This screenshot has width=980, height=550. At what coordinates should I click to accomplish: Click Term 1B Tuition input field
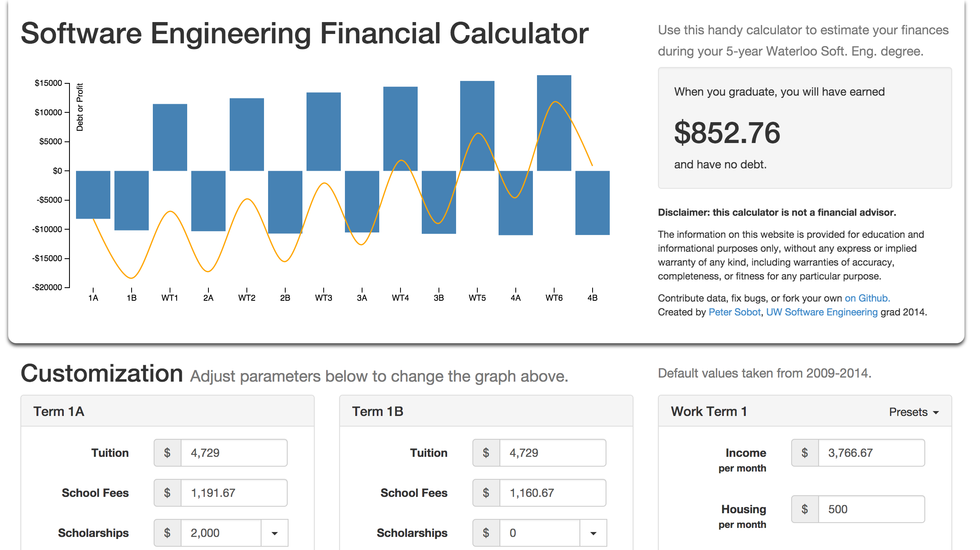coord(553,453)
